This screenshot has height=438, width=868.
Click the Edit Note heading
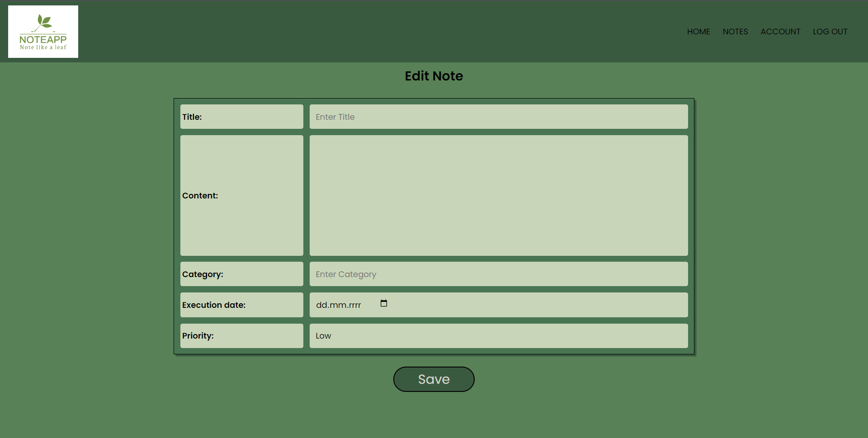(x=434, y=76)
